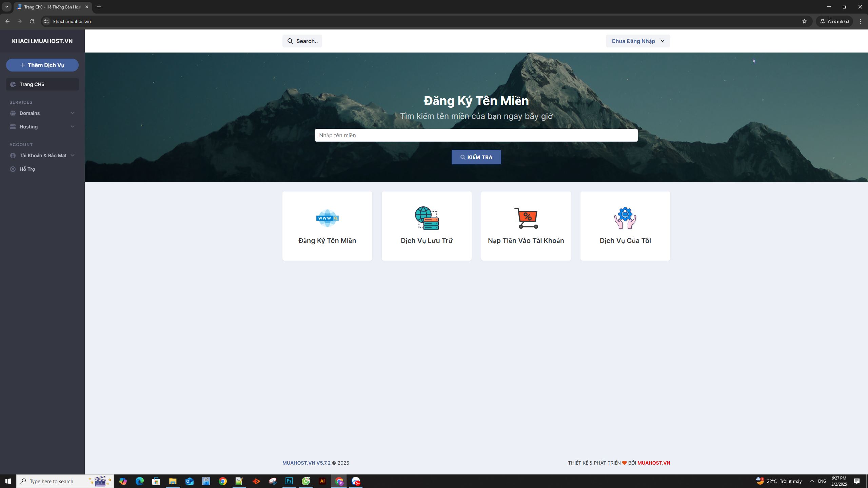Bookmark this page with the star icon
The height and width of the screenshot is (488, 868).
pos(804,21)
